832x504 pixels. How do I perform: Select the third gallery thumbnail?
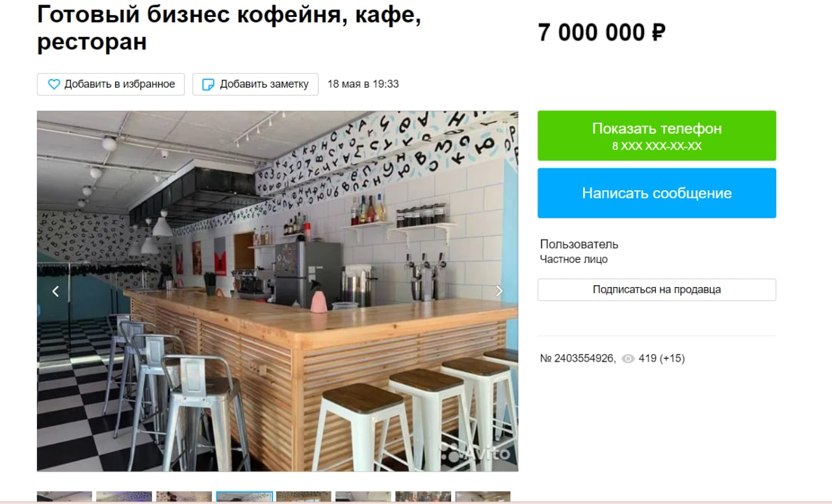[x=184, y=497]
